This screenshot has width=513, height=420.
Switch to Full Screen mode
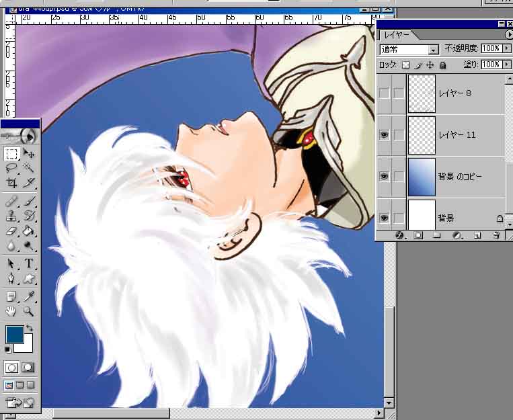(30, 385)
